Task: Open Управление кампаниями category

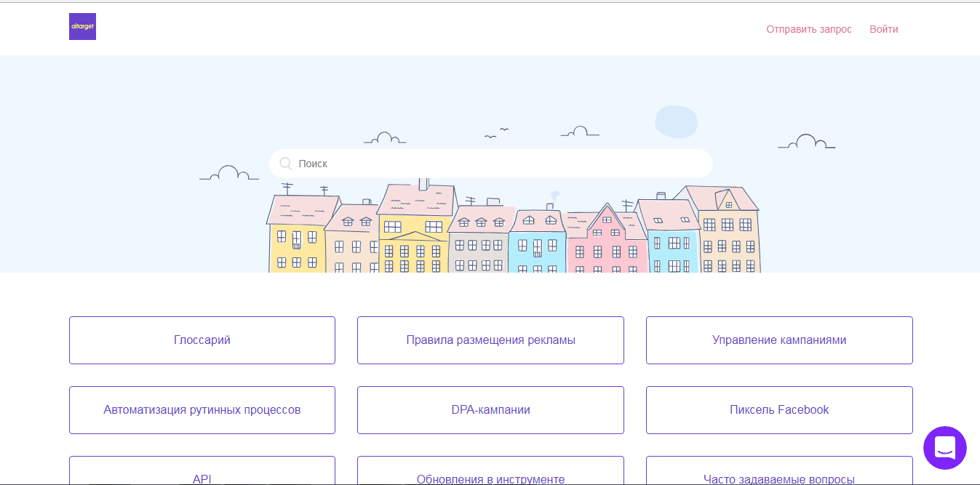Action: (779, 340)
